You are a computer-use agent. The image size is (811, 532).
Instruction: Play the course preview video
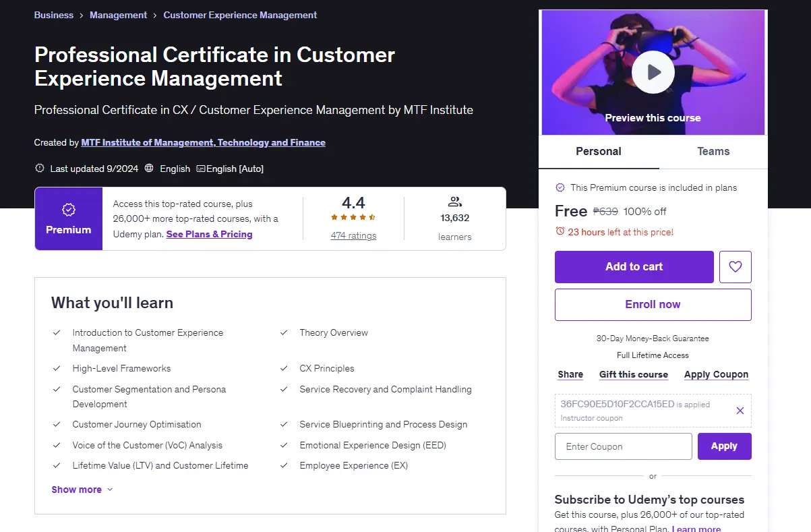pos(653,71)
